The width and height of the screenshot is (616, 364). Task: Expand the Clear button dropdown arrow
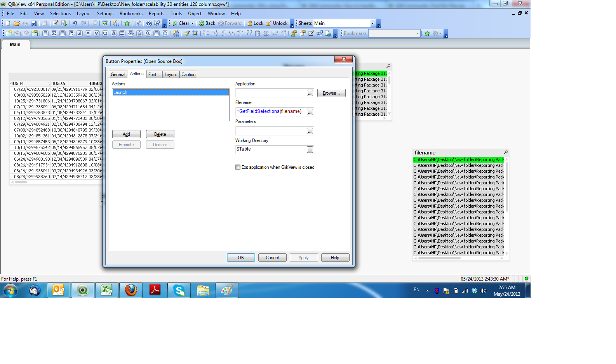tap(192, 23)
